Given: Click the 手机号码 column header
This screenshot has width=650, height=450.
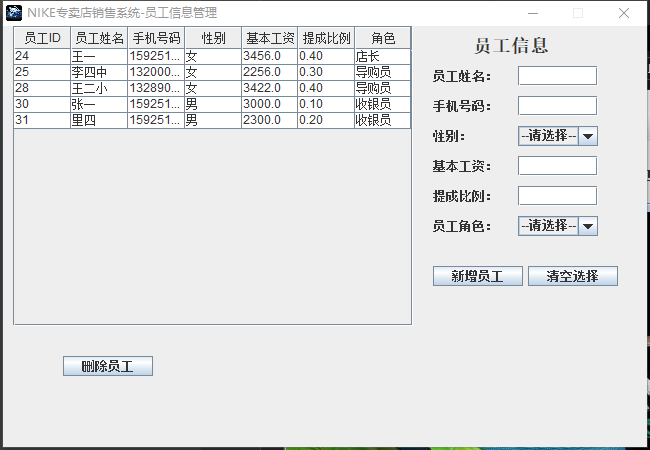Looking at the screenshot, I should click(x=156, y=38).
